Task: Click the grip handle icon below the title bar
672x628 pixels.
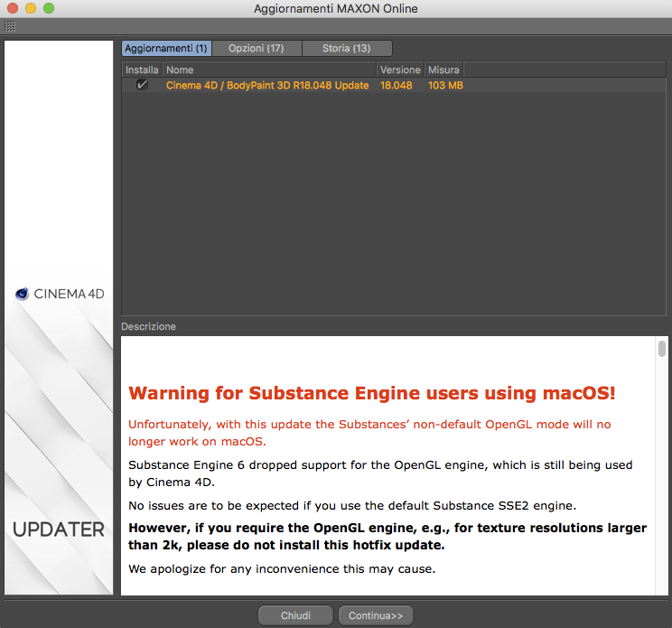Action: tap(10, 26)
